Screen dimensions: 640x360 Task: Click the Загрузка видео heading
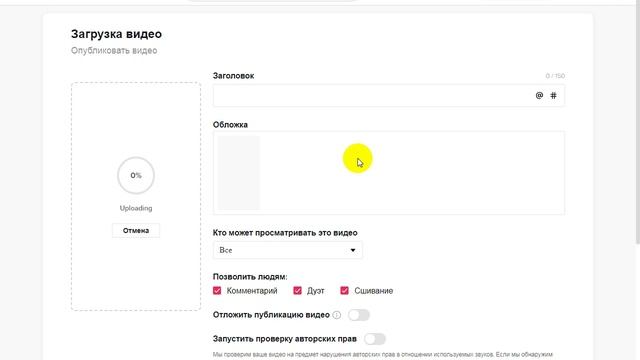[x=116, y=34]
